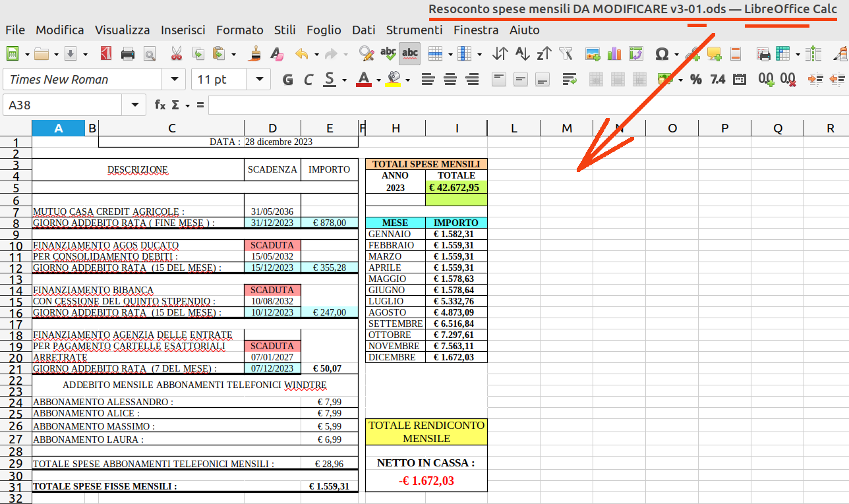This screenshot has height=504, width=849.
Task: Click the Insert Image icon
Action: (593, 54)
